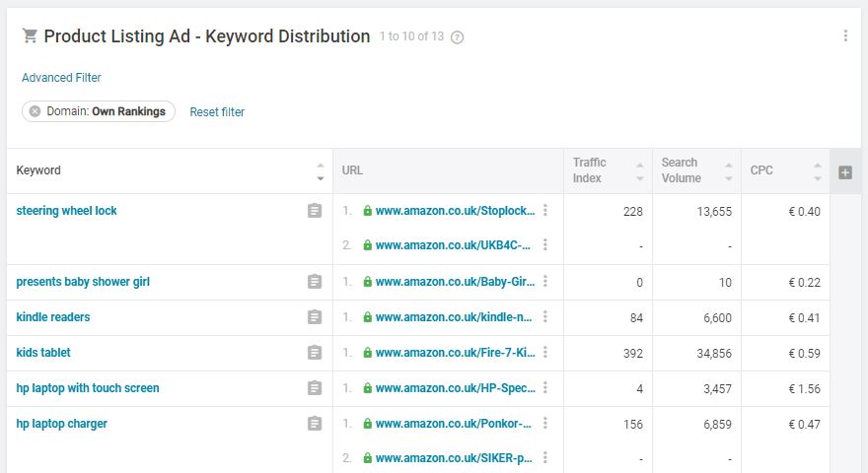This screenshot has height=473, width=868.
Task: Open the hp laptop charger keyword
Action: pyautogui.click(x=61, y=424)
